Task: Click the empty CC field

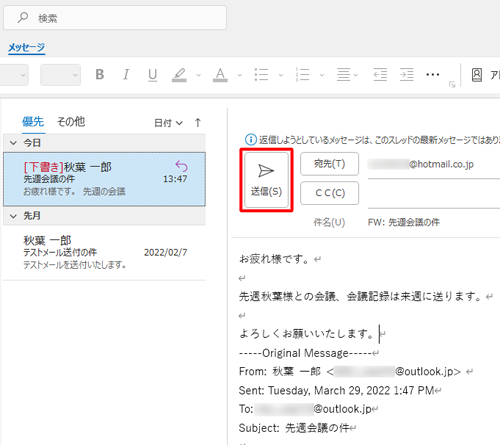Action: 433,195
